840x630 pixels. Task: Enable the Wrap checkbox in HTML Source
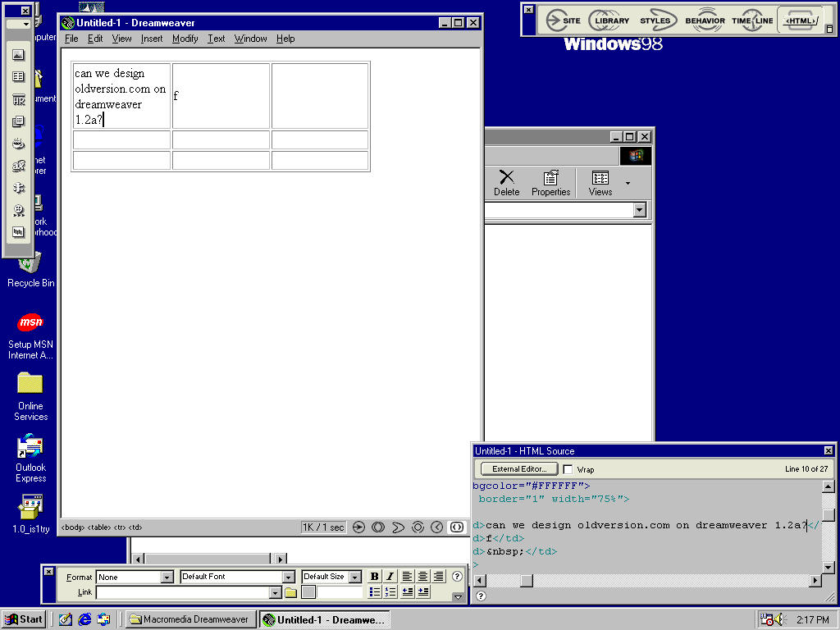pos(568,469)
